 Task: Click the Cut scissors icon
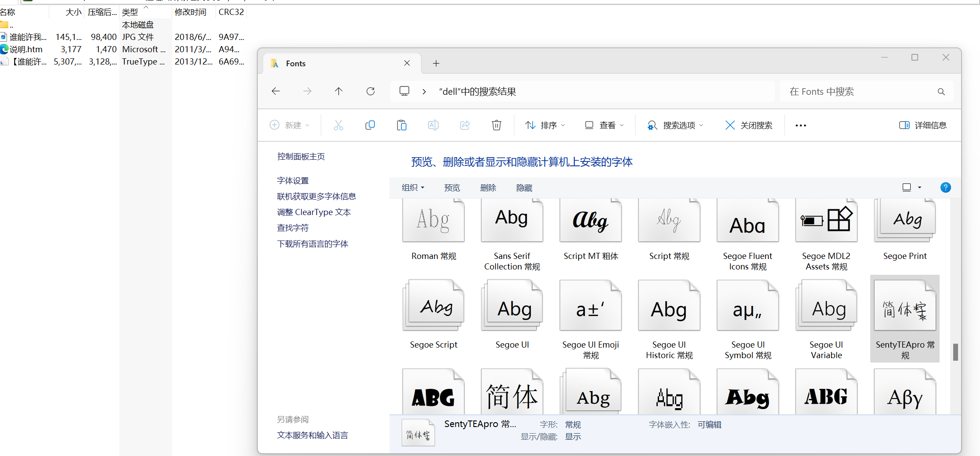(x=339, y=126)
